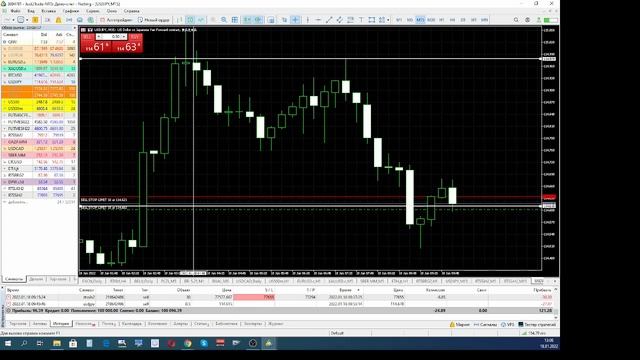Screen dimensions: 640x360
Task: Open the Вид menu
Action: [31, 11]
